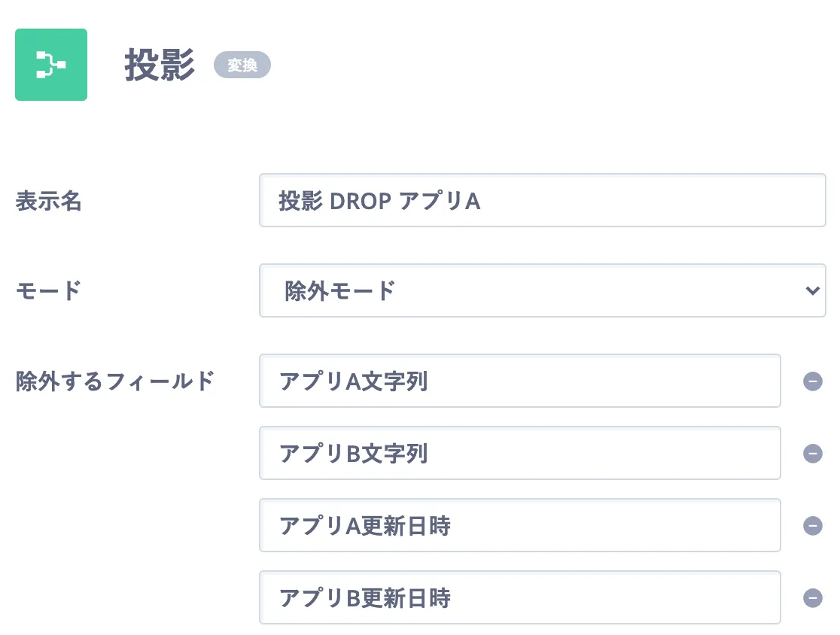Image resolution: width=840 pixels, height=635 pixels.
Task: Click the 変換 category badge
Action: (x=242, y=65)
